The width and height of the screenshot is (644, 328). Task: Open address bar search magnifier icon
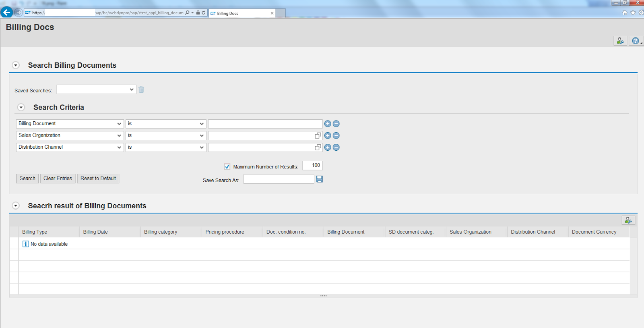click(x=187, y=12)
